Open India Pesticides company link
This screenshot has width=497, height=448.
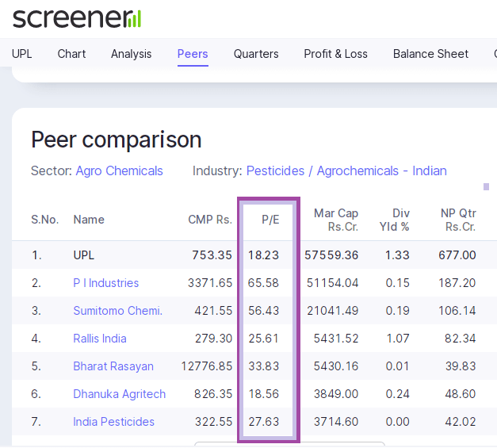click(113, 422)
